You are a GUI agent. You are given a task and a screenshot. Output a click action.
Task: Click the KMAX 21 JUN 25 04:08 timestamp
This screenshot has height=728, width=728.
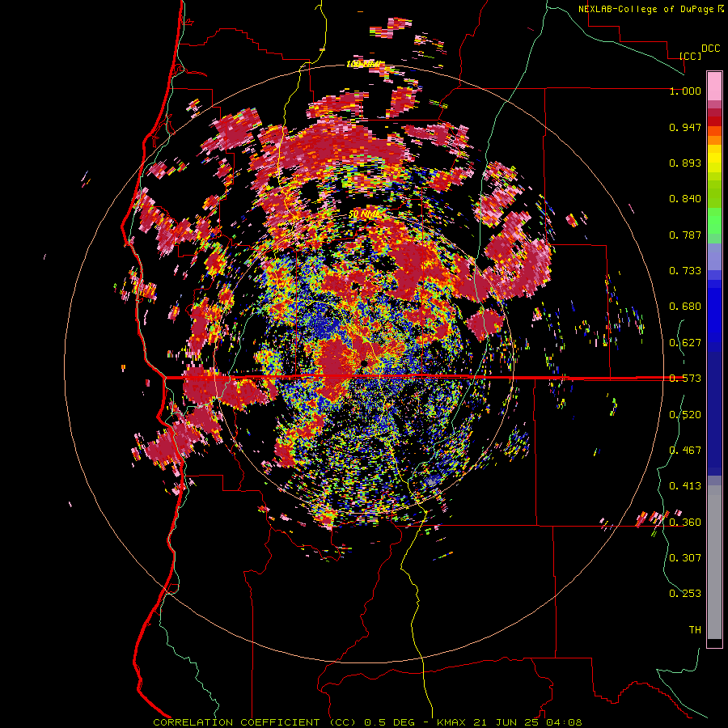pyautogui.click(x=510, y=722)
